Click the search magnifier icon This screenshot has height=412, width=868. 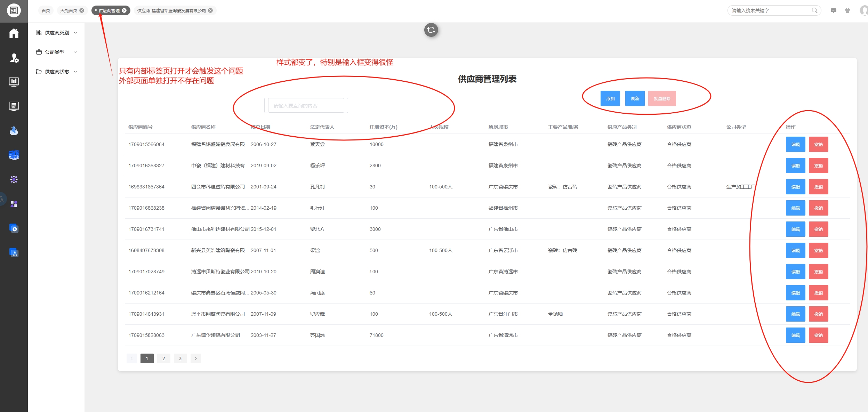pos(814,10)
